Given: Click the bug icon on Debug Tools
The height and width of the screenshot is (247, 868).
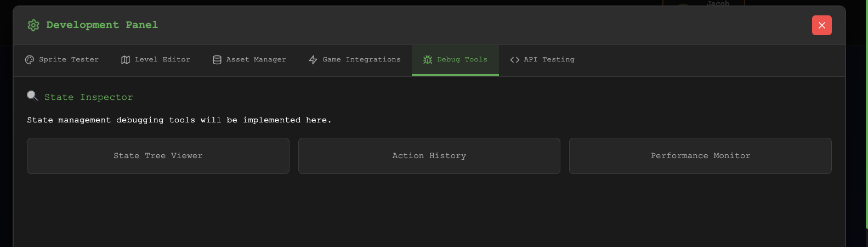Looking at the screenshot, I should 428,60.
